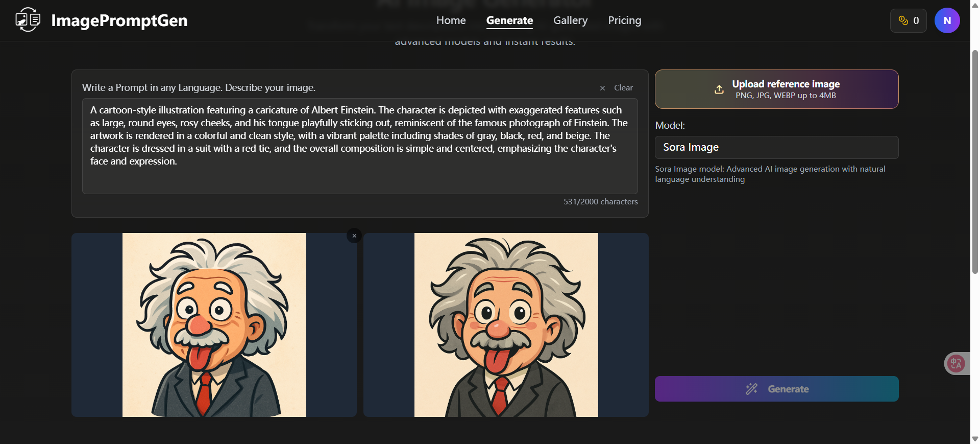
Task: Click the Generate button
Action: point(776,389)
